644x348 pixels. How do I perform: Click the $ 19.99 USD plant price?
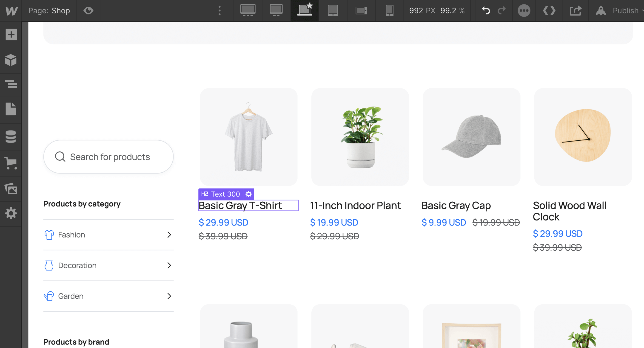click(334, 222)
